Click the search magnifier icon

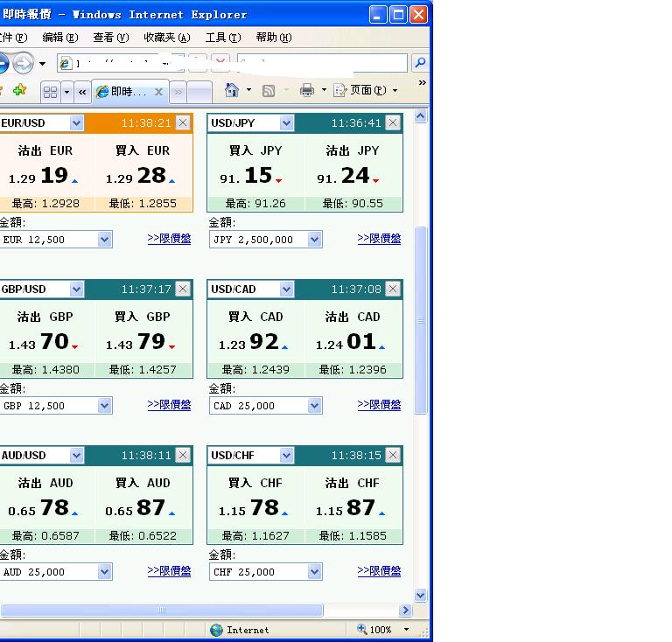(x=420, y=63)
